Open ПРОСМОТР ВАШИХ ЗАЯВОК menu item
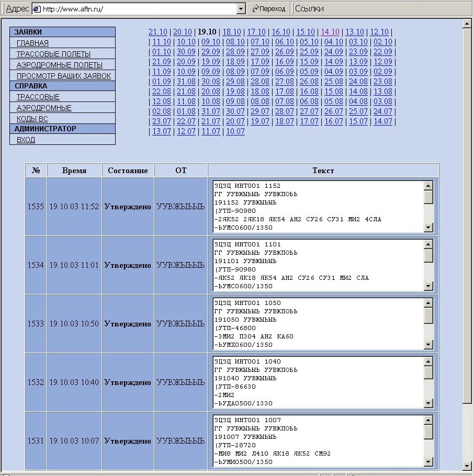 pyautogui.click(x=63, y=76)
